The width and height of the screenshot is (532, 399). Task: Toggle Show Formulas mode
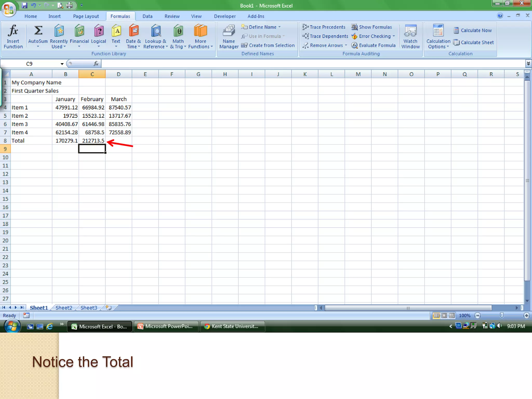coord(372,27)
